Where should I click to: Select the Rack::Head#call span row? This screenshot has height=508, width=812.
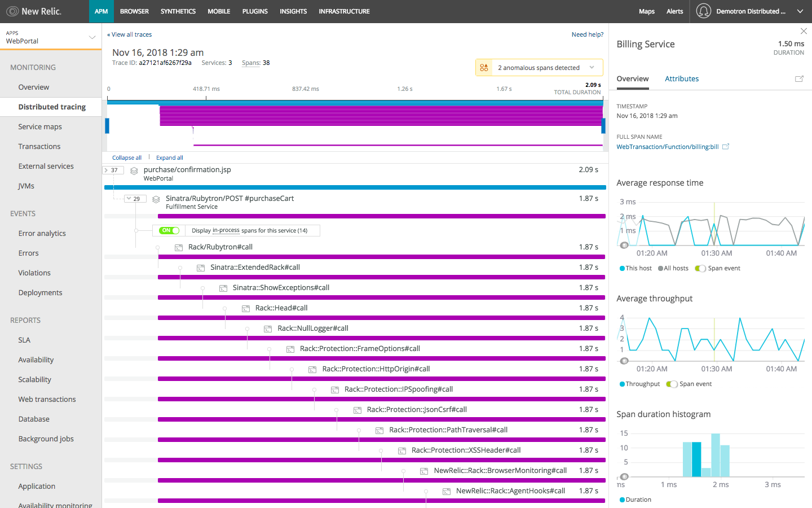pos(355,312)
